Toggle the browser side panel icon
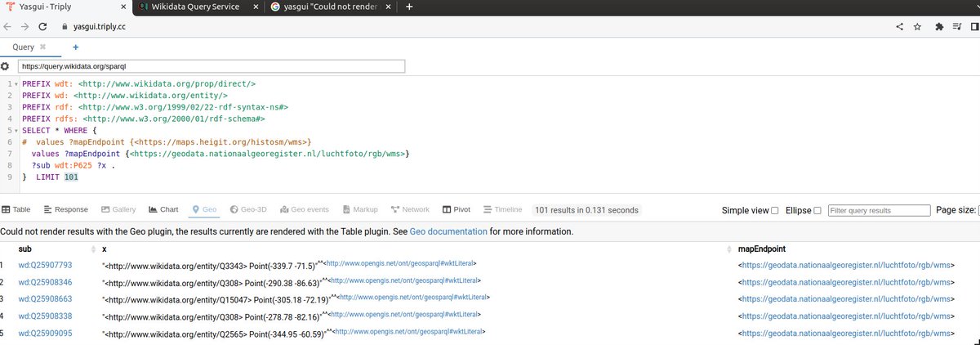Image resolution: width=980 pixels, height=345 pixels. [x=975, y=26]
